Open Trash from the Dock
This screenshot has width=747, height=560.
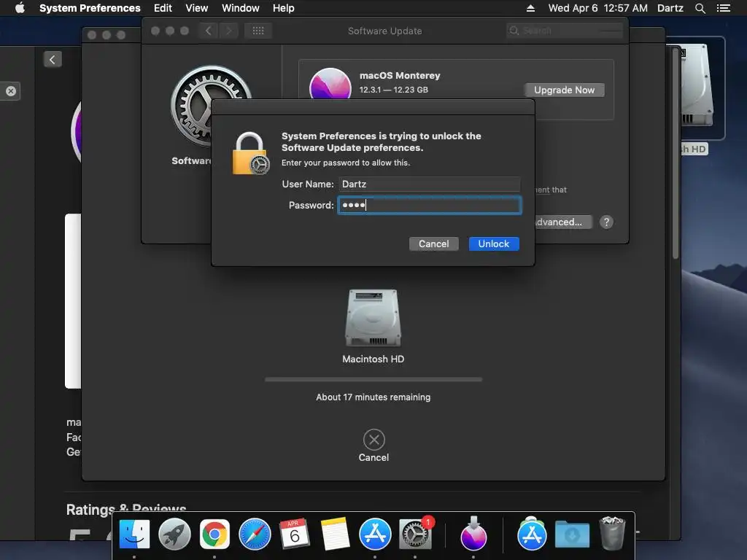(x=612, y=533)
